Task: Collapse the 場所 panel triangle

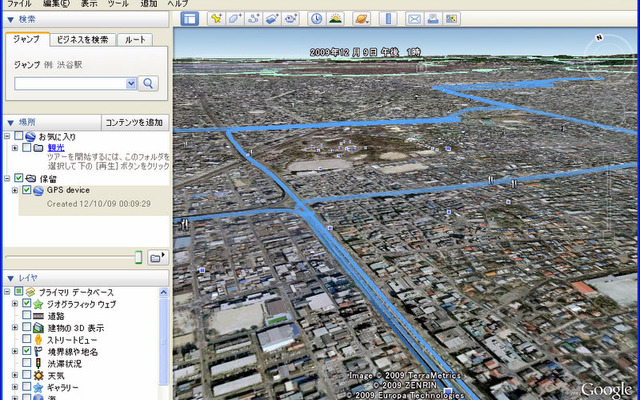Action: click(x=11, y=122)
